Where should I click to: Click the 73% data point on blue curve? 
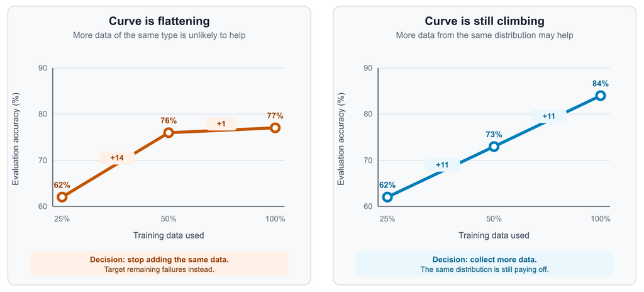tap(494, 147)
